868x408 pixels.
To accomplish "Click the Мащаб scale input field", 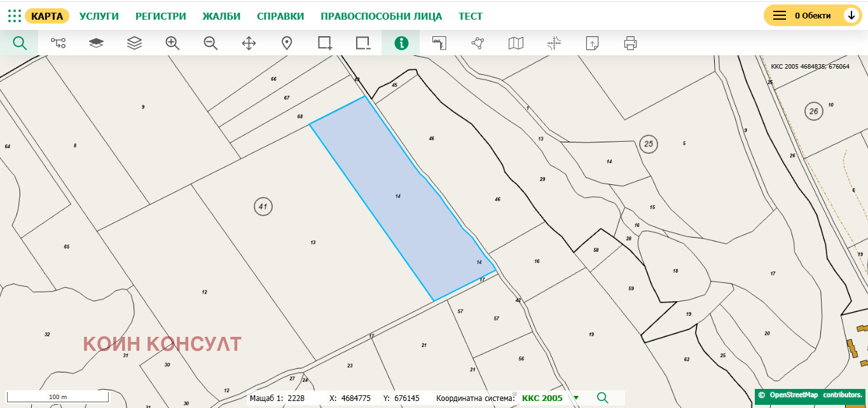I will [x=296, y=398].
